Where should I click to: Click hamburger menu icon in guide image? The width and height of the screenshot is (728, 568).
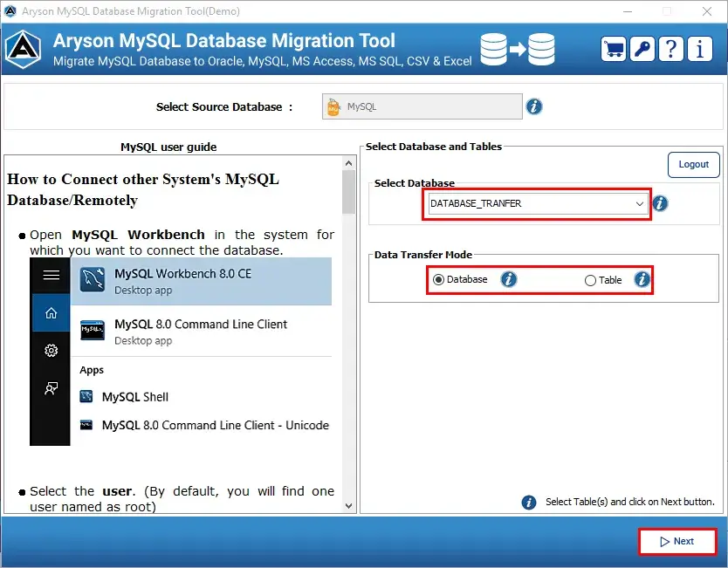pyautogui.click(x=52, y=275)
